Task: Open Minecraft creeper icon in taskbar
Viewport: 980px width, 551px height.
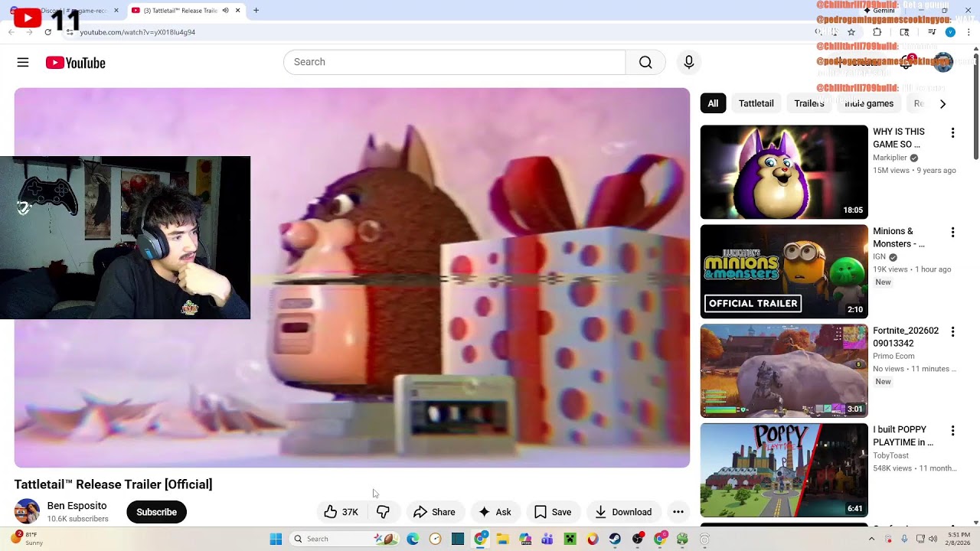Action: (x=570, y=539)
